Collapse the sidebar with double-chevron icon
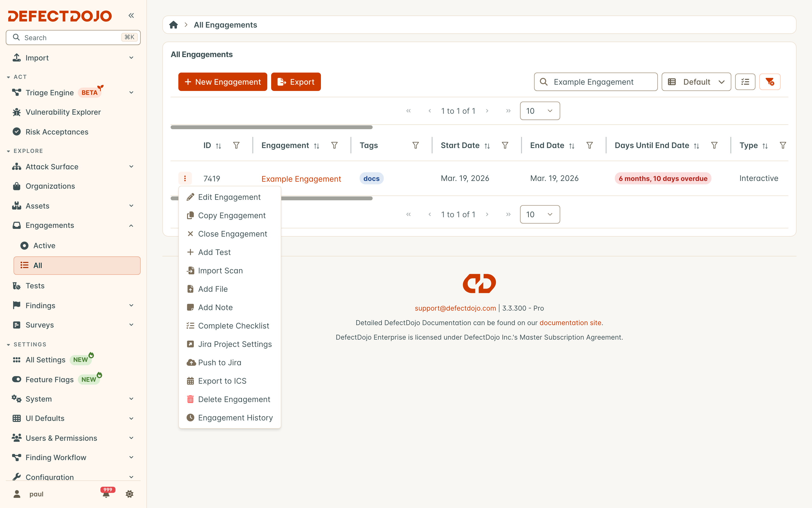Image resolution: width=812 pixels, height=508 pixels. pos(131,15)
